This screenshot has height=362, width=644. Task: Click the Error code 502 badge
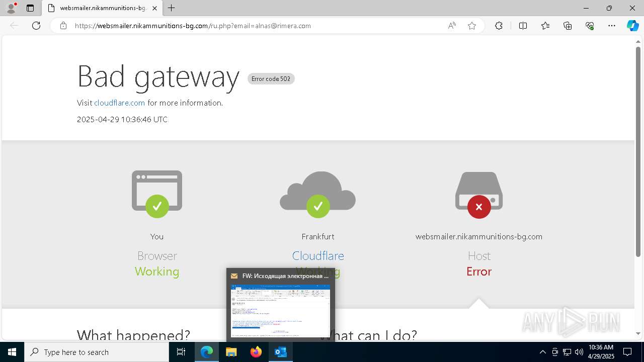[x=271, y=79]
